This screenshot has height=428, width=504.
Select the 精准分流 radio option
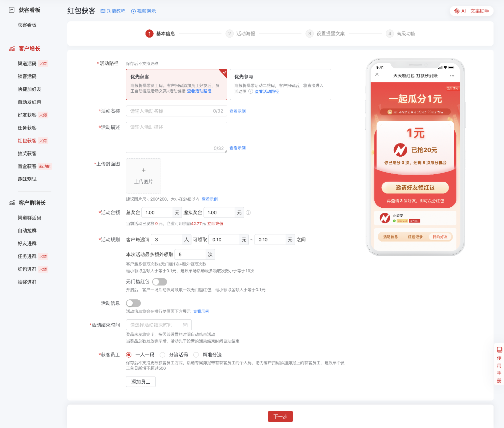[196, 355]
